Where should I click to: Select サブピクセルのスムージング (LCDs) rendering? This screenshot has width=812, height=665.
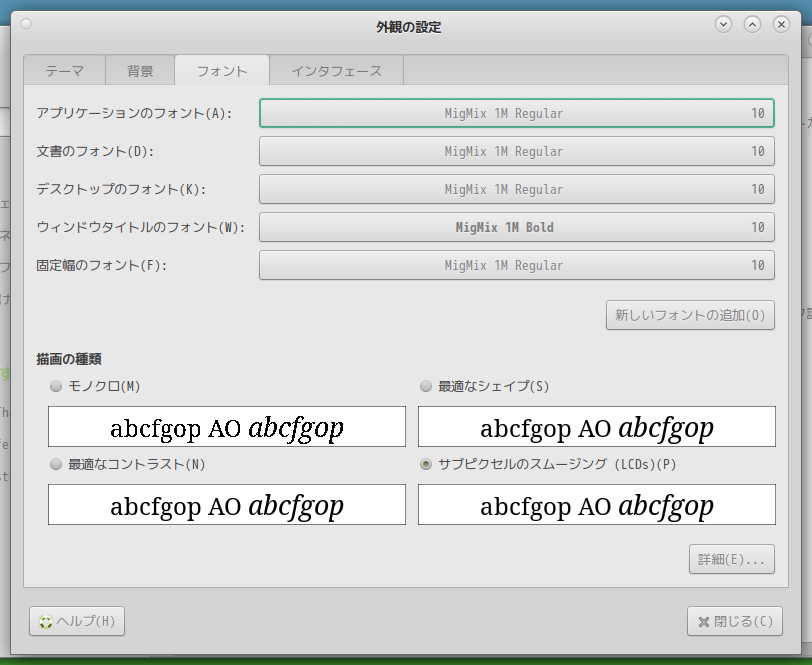click(x=426, y=464)
